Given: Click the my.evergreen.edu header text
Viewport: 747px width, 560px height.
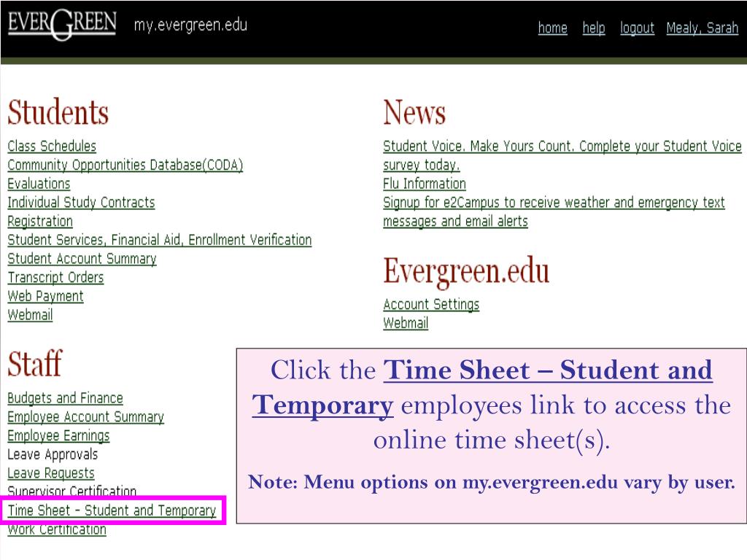Looking at the screenshot, I should (x=190, y=25).
